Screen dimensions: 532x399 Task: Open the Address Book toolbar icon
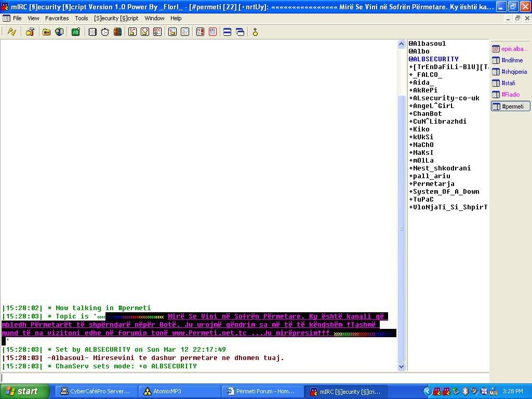point(92,32)
